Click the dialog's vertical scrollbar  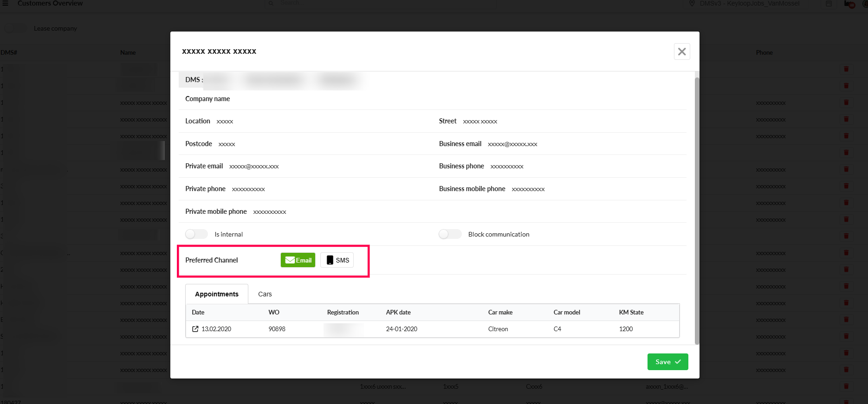(x=696, y=209)
